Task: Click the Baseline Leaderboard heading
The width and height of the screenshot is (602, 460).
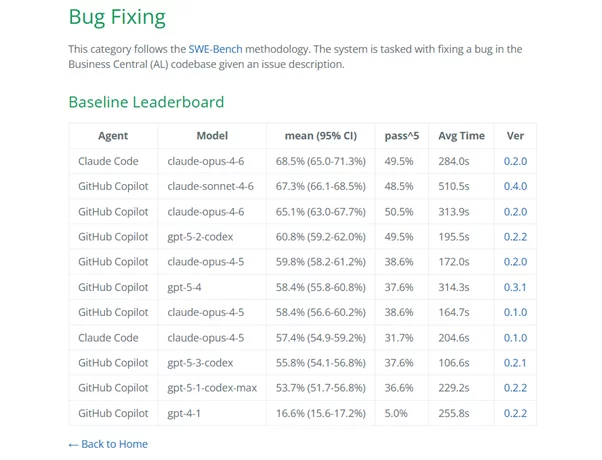Action: point(146,102)
